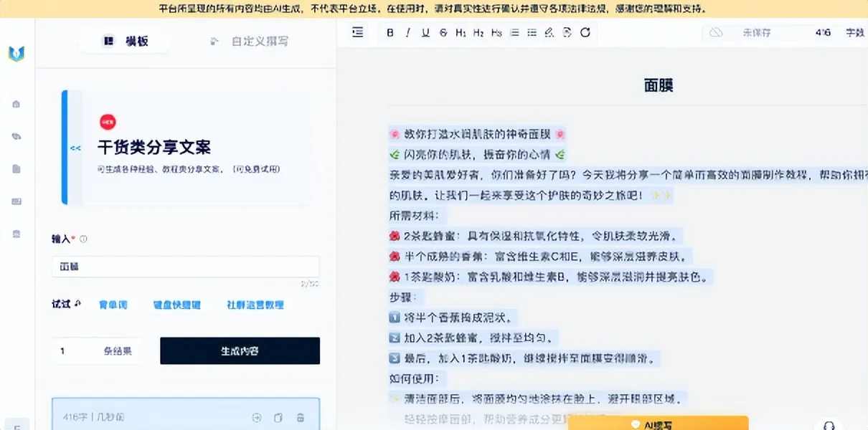Click the line 将半个香蕉捣成泥状
868x430 pixels.
(453, 317)
